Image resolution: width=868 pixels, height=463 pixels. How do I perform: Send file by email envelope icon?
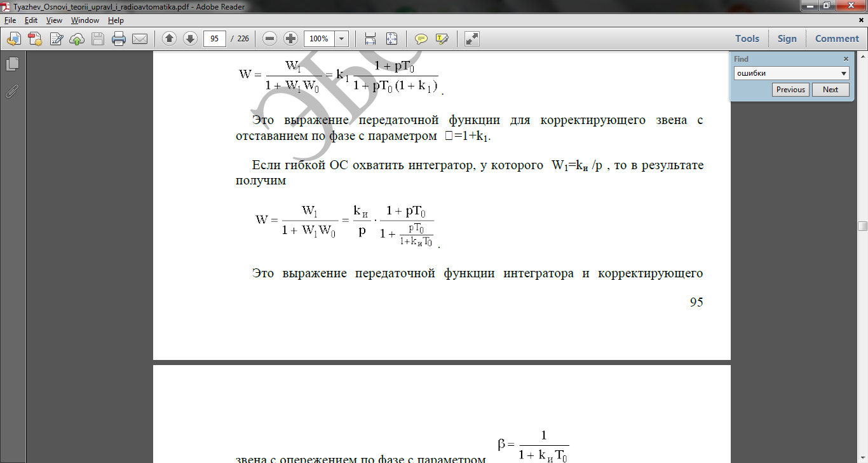pyautogui.click(x=139, y=39)
